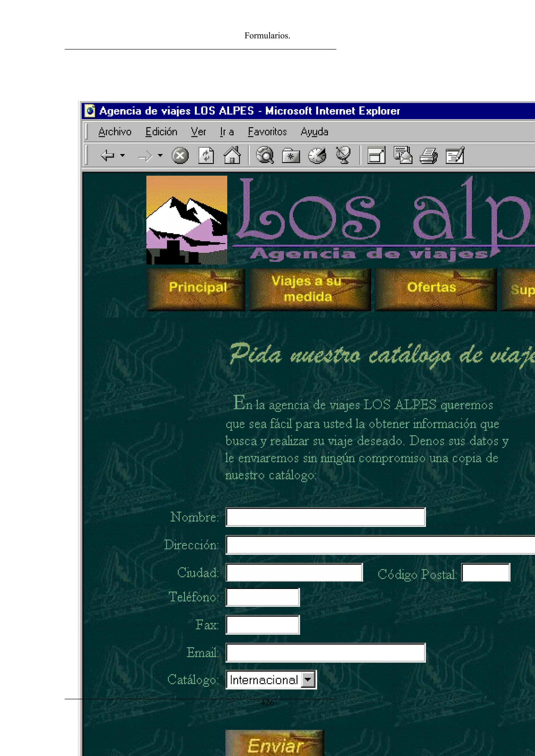This screenshot has width=535, height=756.
Task: Click the Principal navigation button
Action: tap(196, 290)
